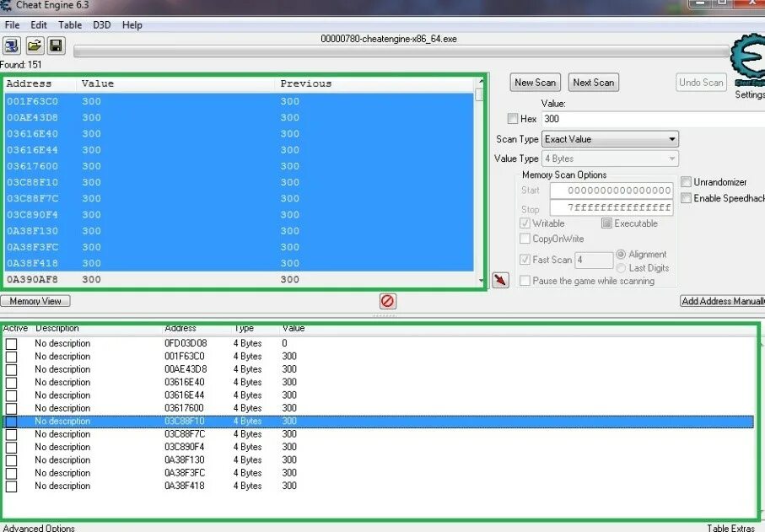Viewport: 765px width, 532px height.
Task: Toggle the Executable checkbox
Action: tap(606, 223)
